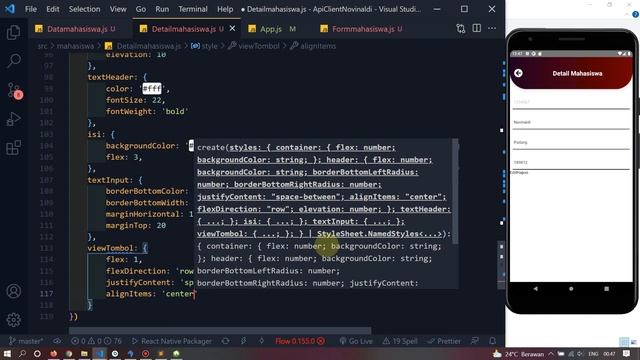Tap the Android home navigation button
The width and height of the screenshot is (640, 360).
click(x=571, y=289)
